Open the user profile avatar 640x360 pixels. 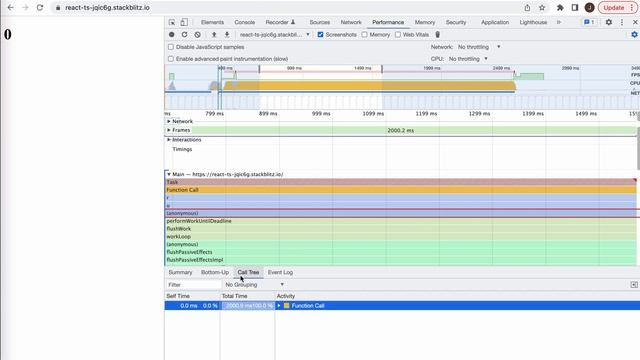point(589,7)
